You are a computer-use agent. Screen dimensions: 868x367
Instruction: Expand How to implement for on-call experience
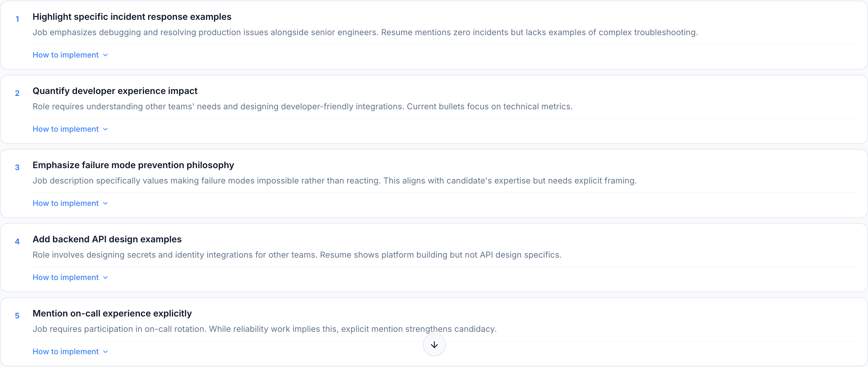tap(66, 352)
